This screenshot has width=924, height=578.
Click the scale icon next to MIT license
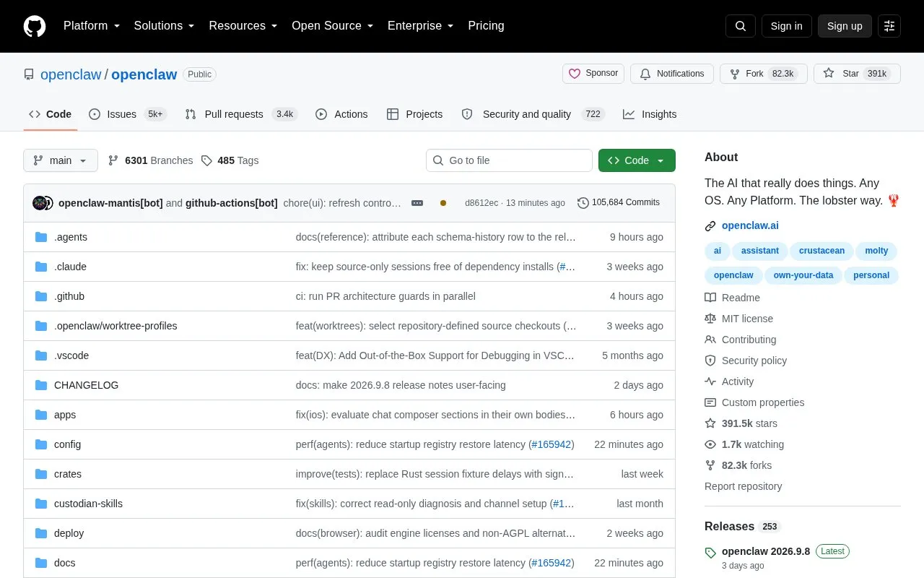pyautogui.click(x=710, y=319)
